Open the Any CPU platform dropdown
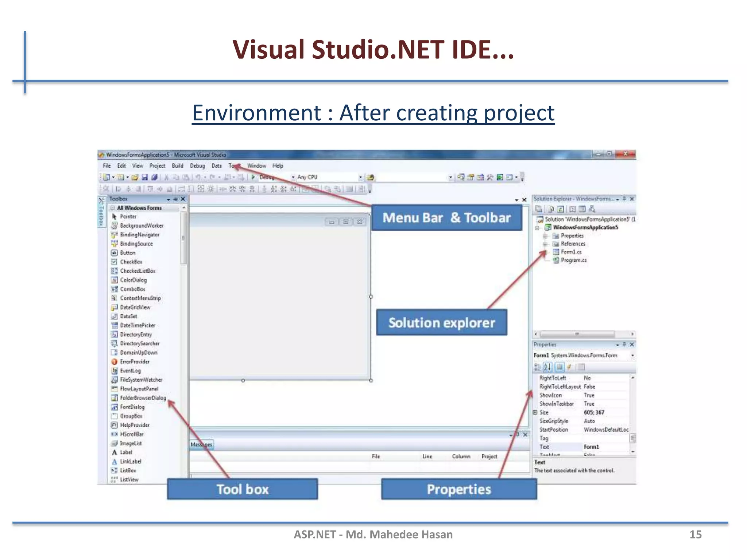The height and width of the screenshot is (560, 747). [360, 177]
